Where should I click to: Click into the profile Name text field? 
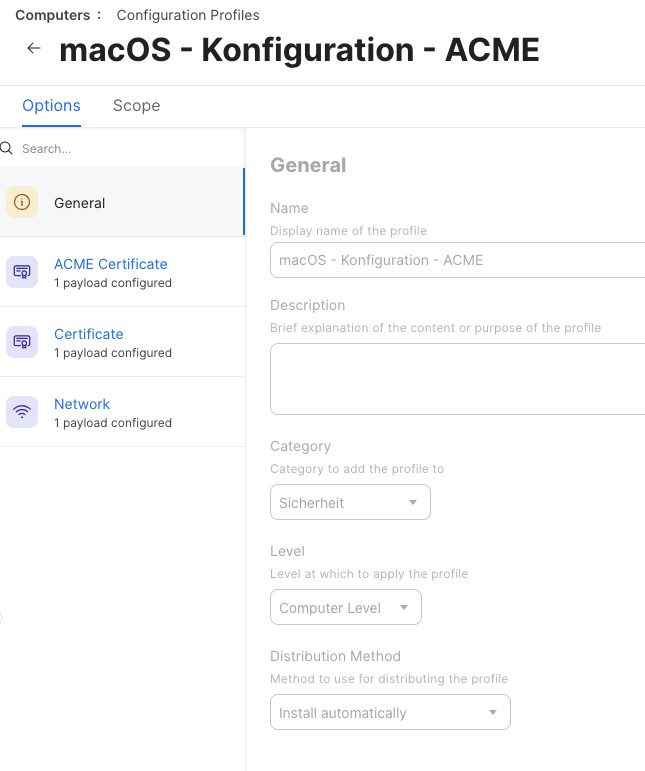coord(457,260)
